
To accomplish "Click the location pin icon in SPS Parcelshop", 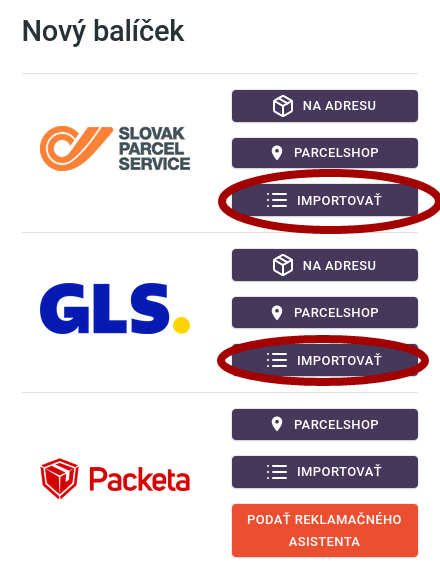I will coord(277,153).
